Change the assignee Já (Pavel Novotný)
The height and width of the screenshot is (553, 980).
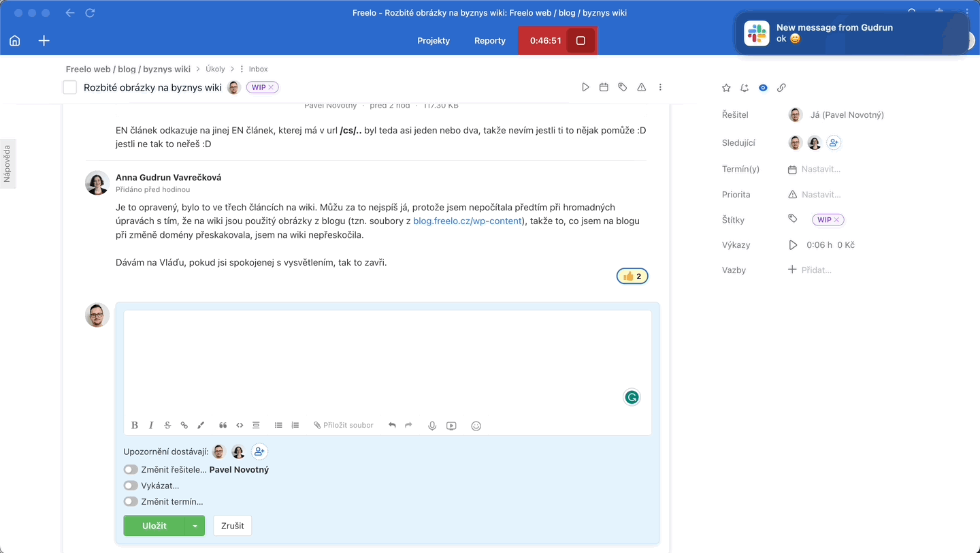point(847,115)
